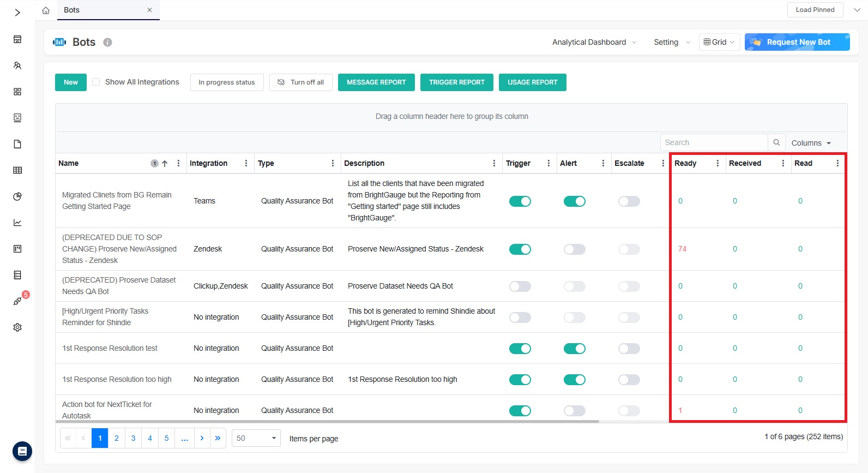Open the line chart icon in the sidebar
This screenshot has width=868, height=473.
click(17, 223)
